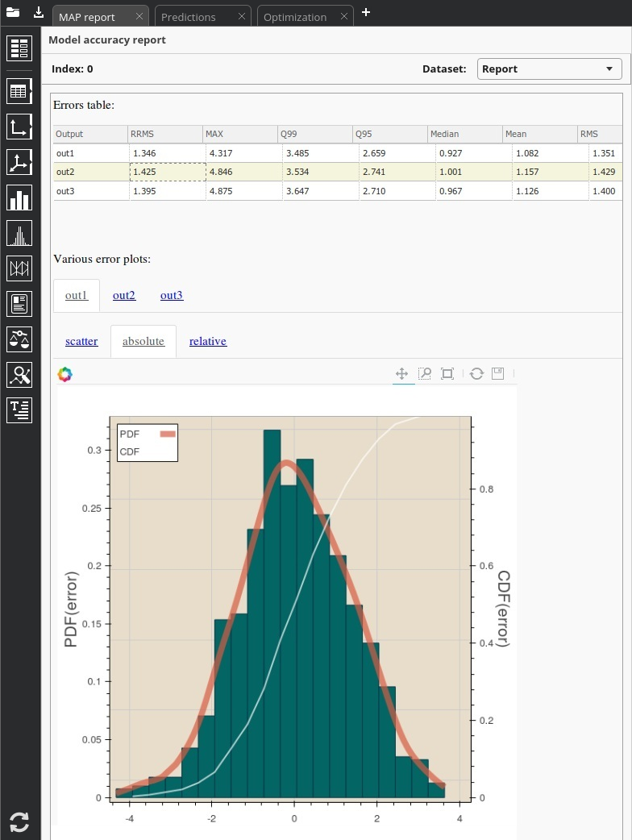The width and height of the screenshot is (632, 840).
Task: Select the out2 error plots tab
Action: click(x=124, y=295)
